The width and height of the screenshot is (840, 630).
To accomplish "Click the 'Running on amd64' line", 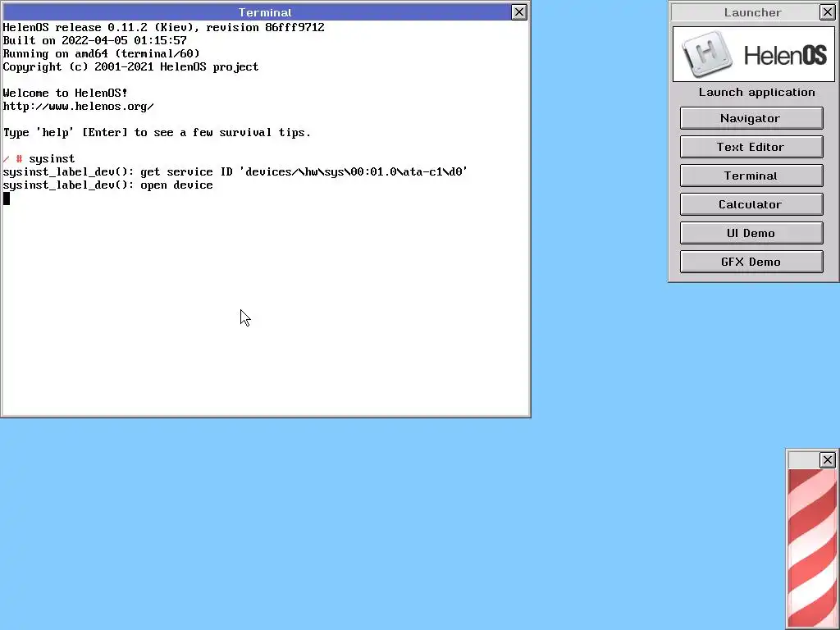I will 101,53.
